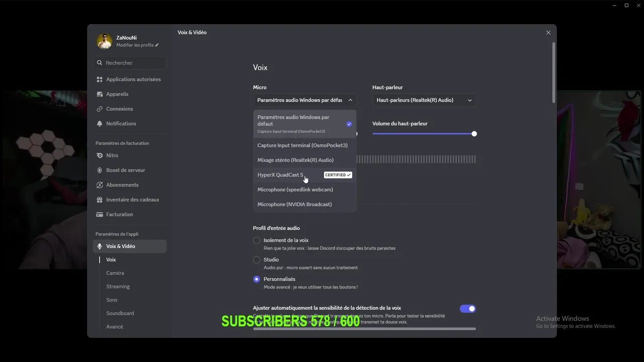Select the Isolement de la voix radio button
The height and width of the screenshot is (362, 644).
tap(257, 240)
